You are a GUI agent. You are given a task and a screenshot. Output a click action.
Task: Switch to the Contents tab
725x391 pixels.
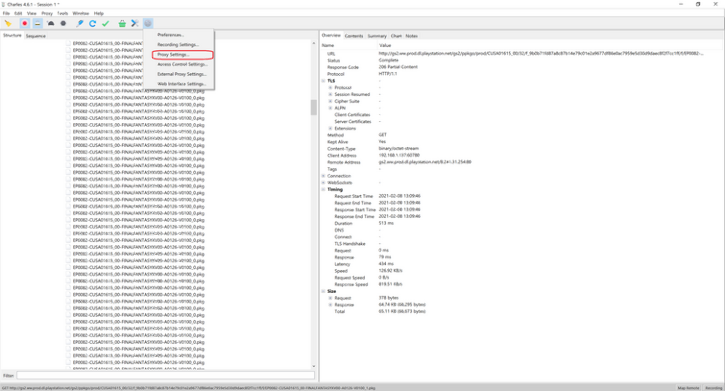354,36
